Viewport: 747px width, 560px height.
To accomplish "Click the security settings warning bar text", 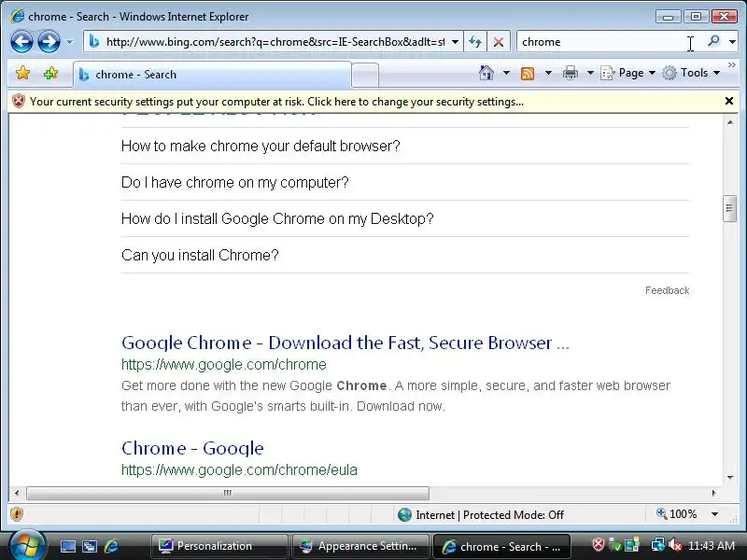I will pyautogui.click(x=276, y=102).
